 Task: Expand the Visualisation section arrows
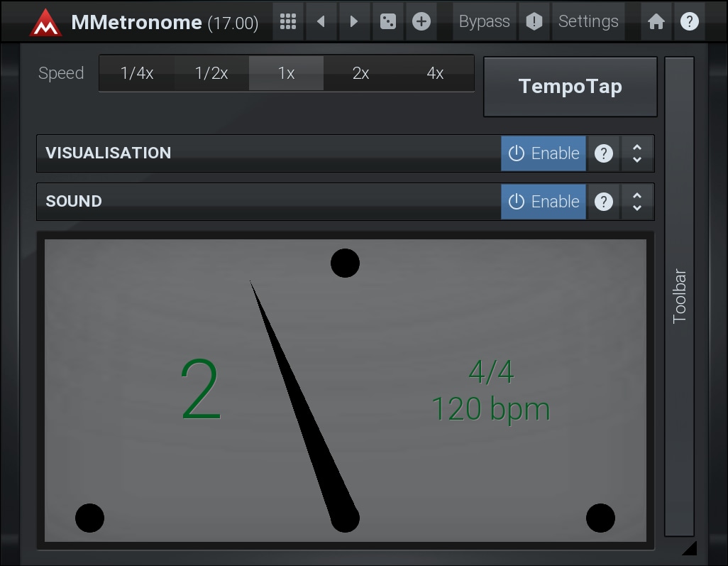pyautogui.click(x=637, y=153)
